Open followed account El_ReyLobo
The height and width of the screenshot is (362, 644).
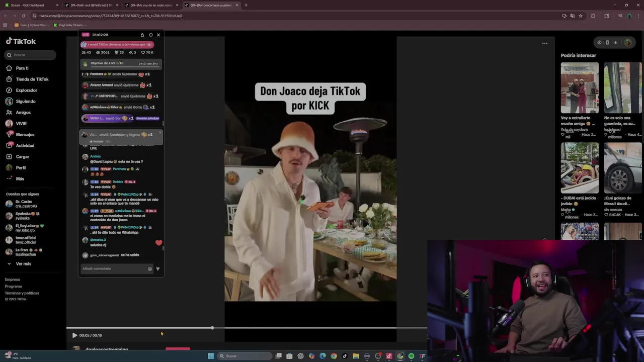(25, 228)
